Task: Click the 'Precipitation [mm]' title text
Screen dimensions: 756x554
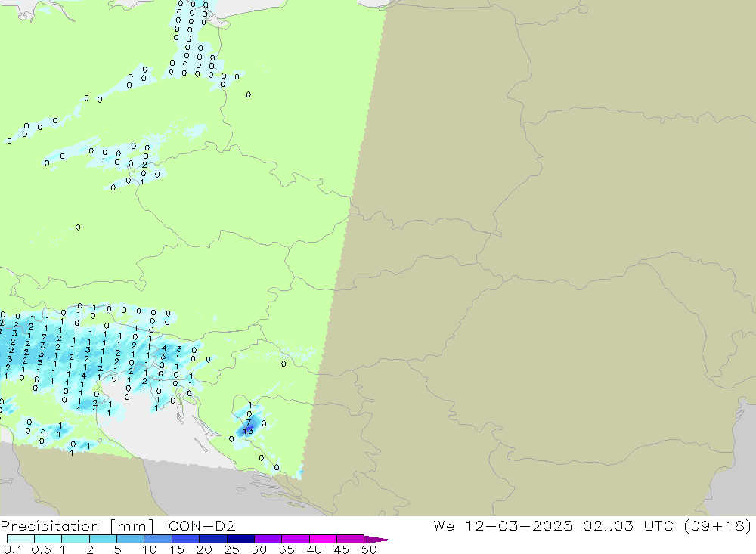Action: pos(77,525)
